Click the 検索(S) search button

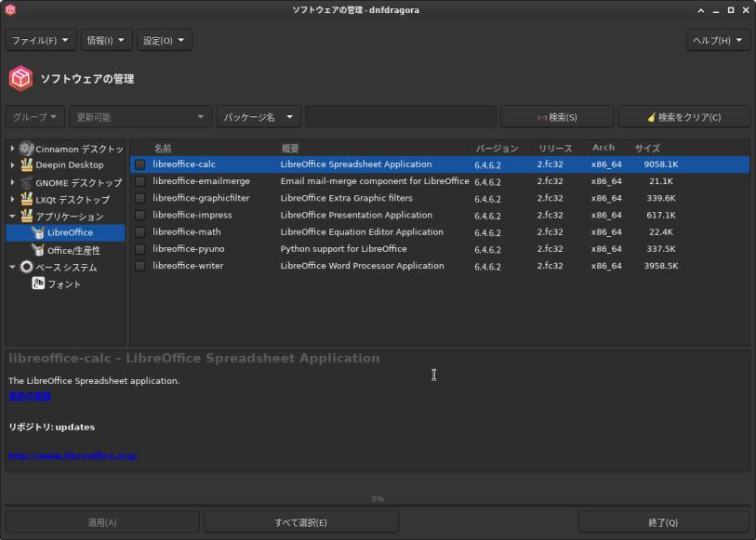point(557,117)
